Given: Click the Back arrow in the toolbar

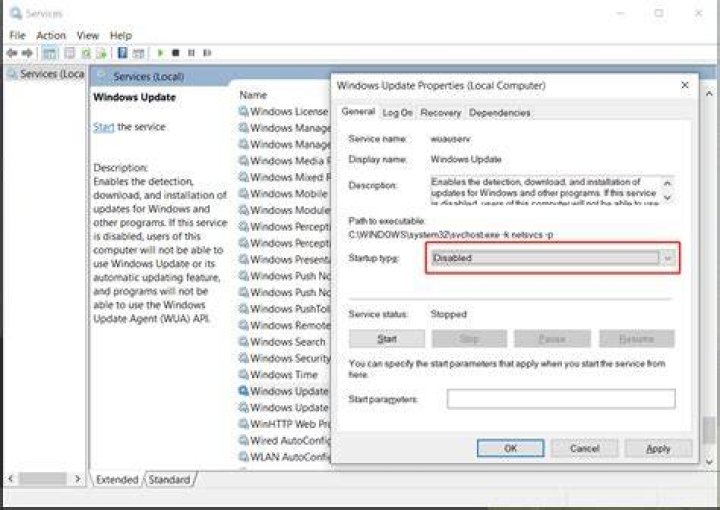Looking at the screenshot, I should pos(11,53).
